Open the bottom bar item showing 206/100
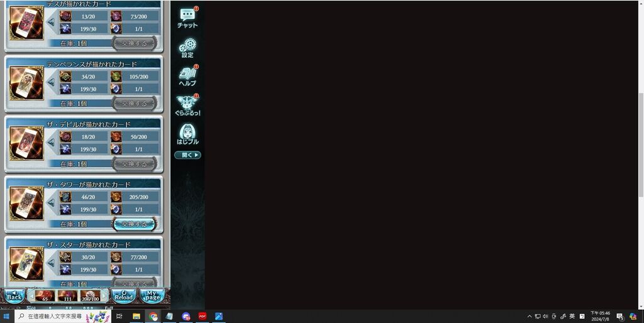Image resolution: width=644 pixels, height=323 pixels. [x=90, y=296]
